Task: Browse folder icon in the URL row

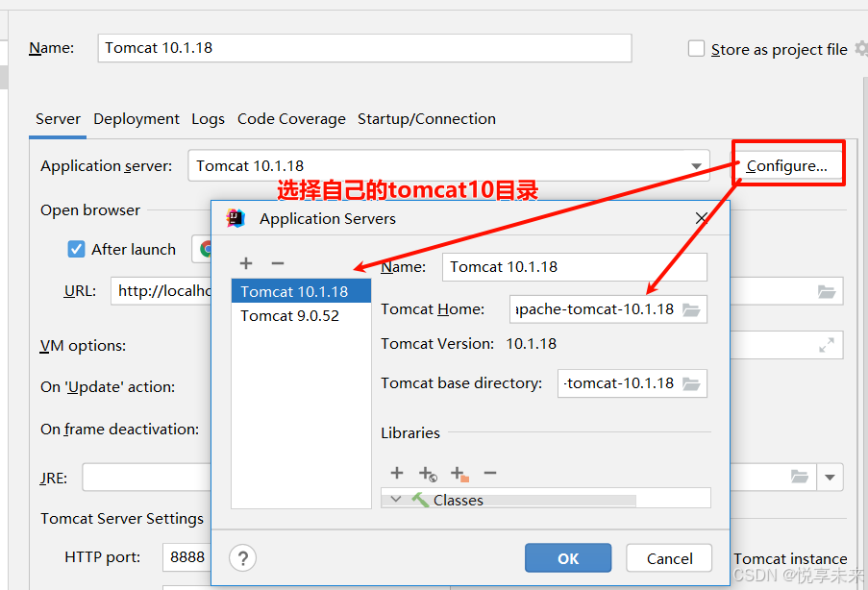Action: (x=827, y=291)
